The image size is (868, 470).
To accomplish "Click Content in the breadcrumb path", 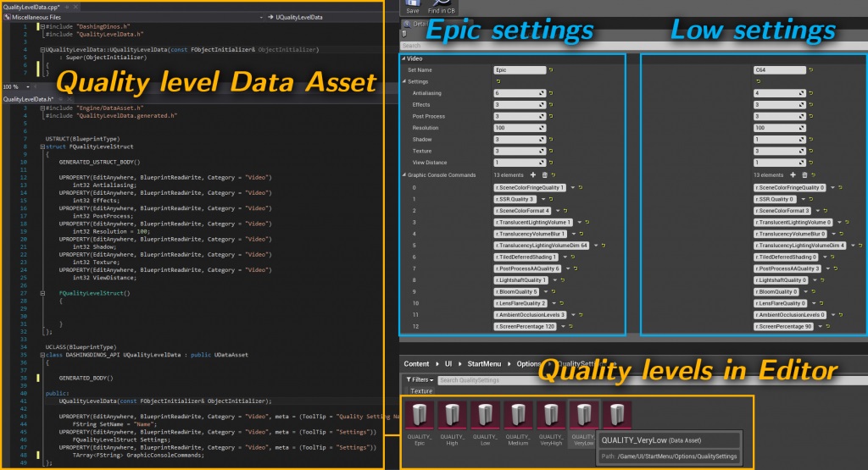I will tap(416, 364).
